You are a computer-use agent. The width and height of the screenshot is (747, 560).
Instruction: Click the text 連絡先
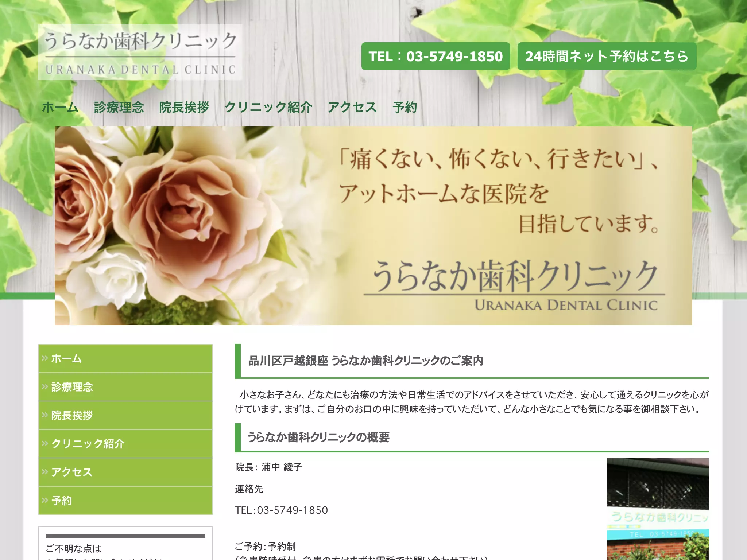[249, 489]
